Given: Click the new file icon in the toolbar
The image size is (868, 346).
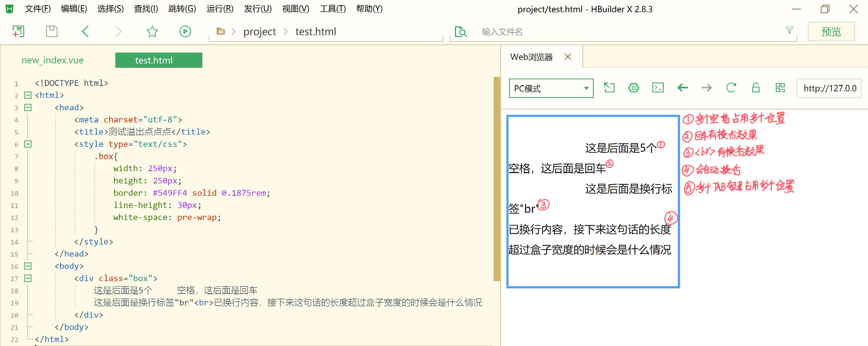Looking at the screenshot, I should [x=18, y=31].
